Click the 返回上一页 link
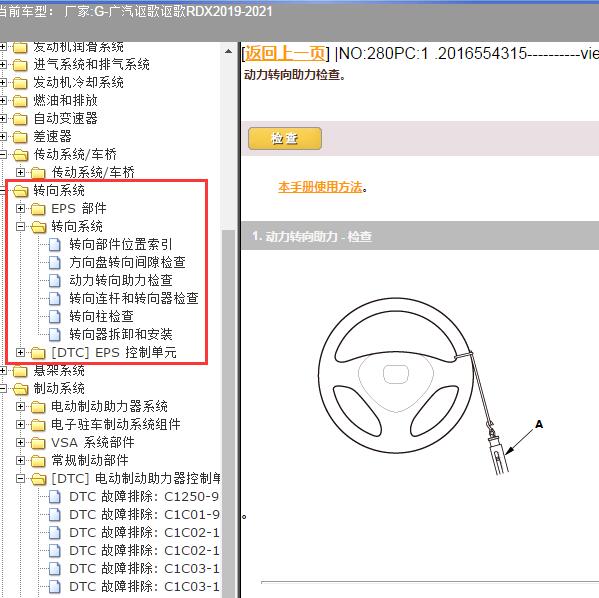The height and width of the screenshot is (598, 599). click(x=285, y=53)
